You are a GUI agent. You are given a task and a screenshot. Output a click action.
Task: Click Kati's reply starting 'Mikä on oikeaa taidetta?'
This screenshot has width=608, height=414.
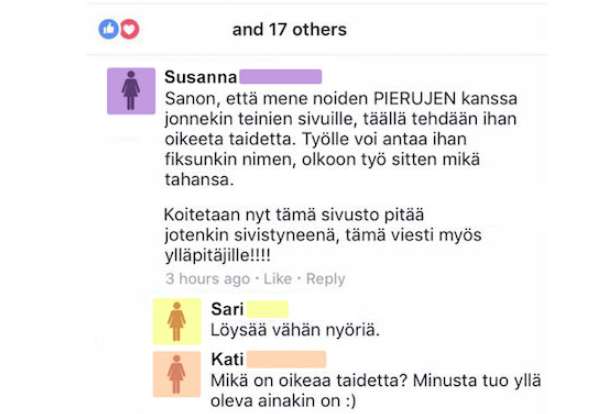[376, 390]
